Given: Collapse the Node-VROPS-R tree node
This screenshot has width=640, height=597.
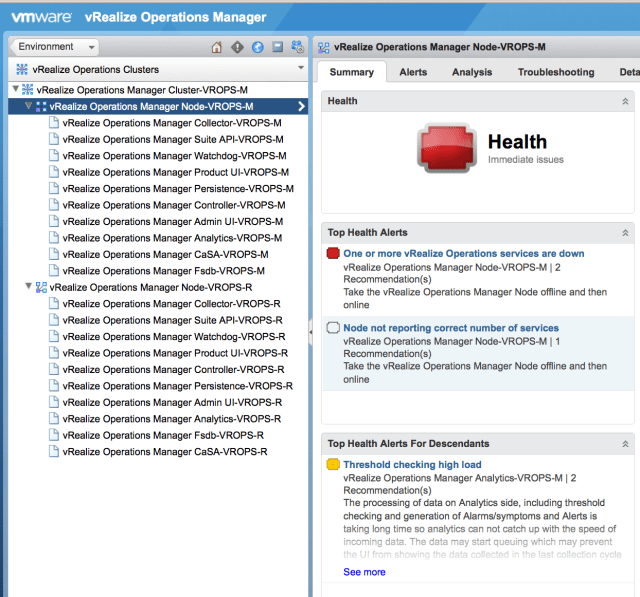Looking at the screenshot, I should tap(28, 287).
